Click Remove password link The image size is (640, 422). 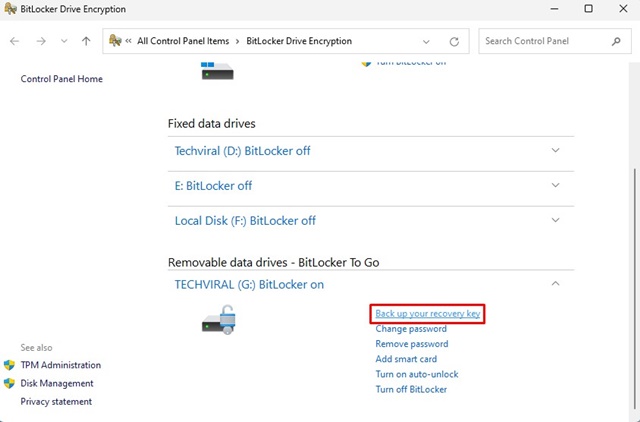pyautogui.click(x=412, y=344)
